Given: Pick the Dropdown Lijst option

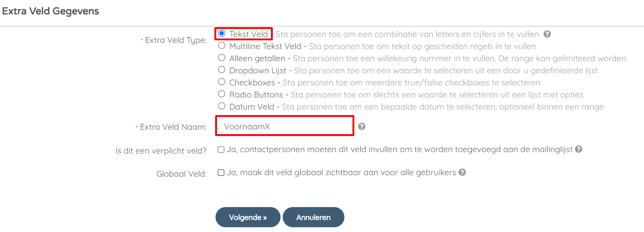Looking at the screenshot, I should (x=222, y=70).
